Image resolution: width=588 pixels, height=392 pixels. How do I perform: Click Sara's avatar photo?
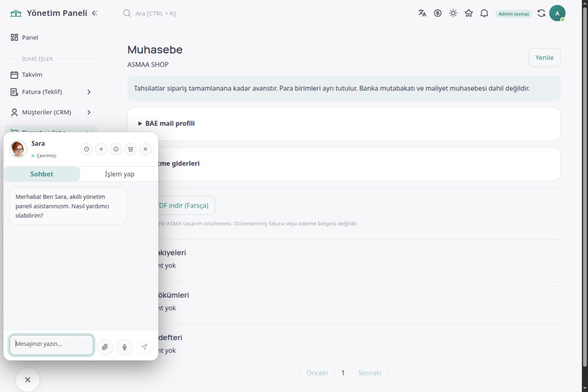[x=18, y=149]
